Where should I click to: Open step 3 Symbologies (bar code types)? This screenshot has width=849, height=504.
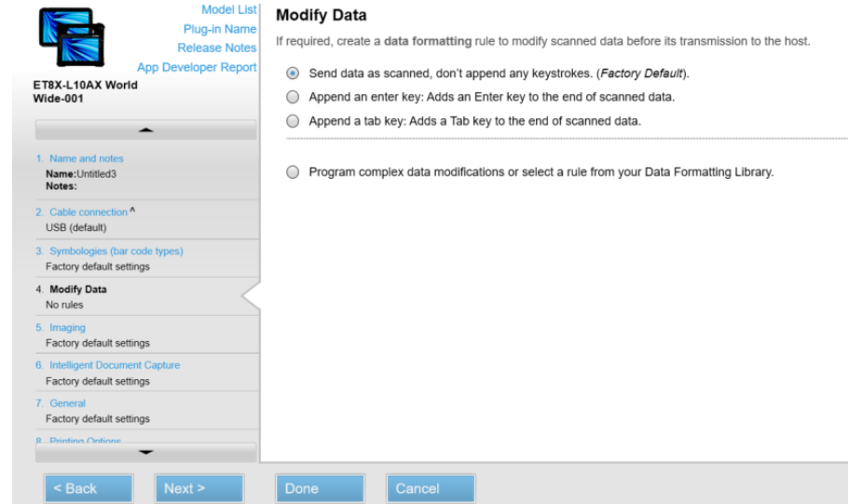pyautogui.click(x=109, y=251)
